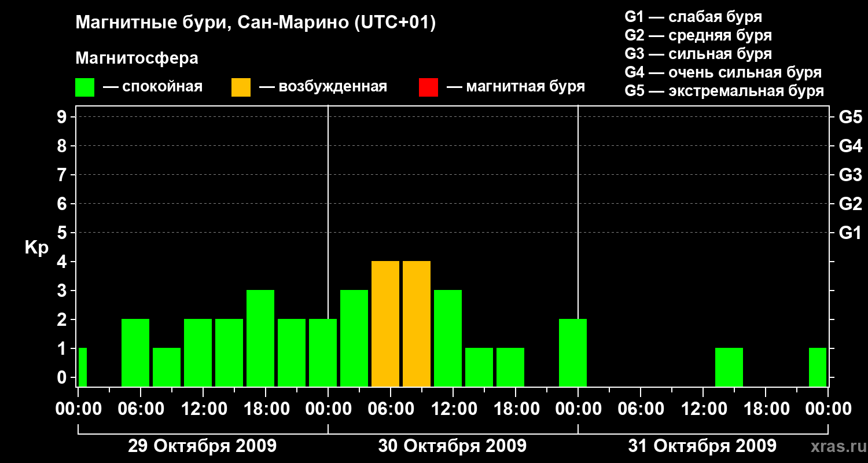Click the narrow Kp 1 bar at the start of 29 October
This screenshot has width=868, height=463.
pos(82,368)
